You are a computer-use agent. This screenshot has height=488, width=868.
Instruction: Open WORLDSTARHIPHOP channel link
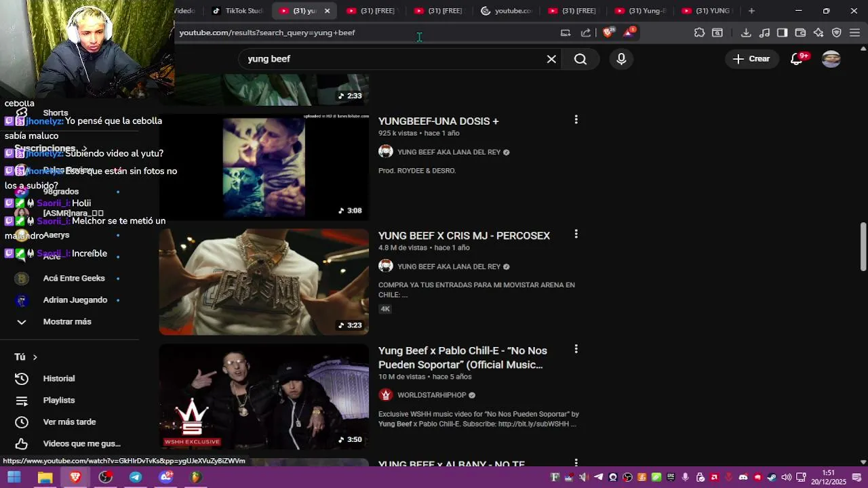[x=431, y=395]
